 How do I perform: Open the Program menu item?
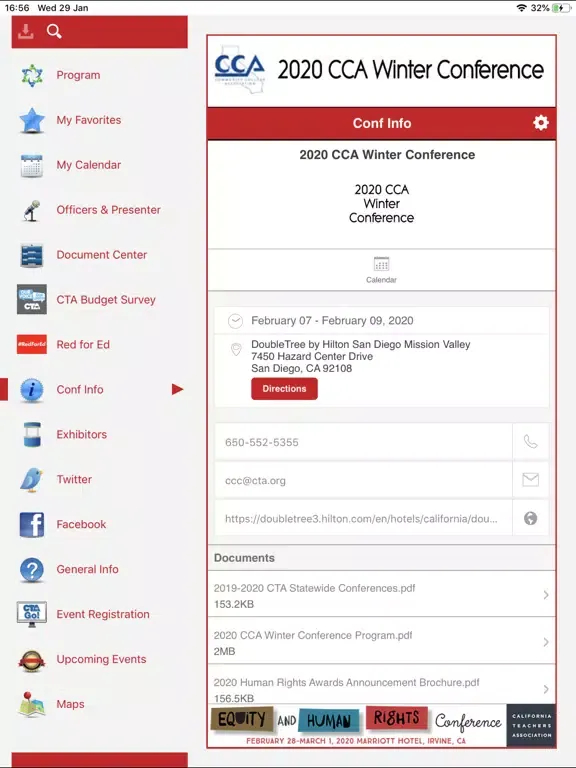(78, 75)
